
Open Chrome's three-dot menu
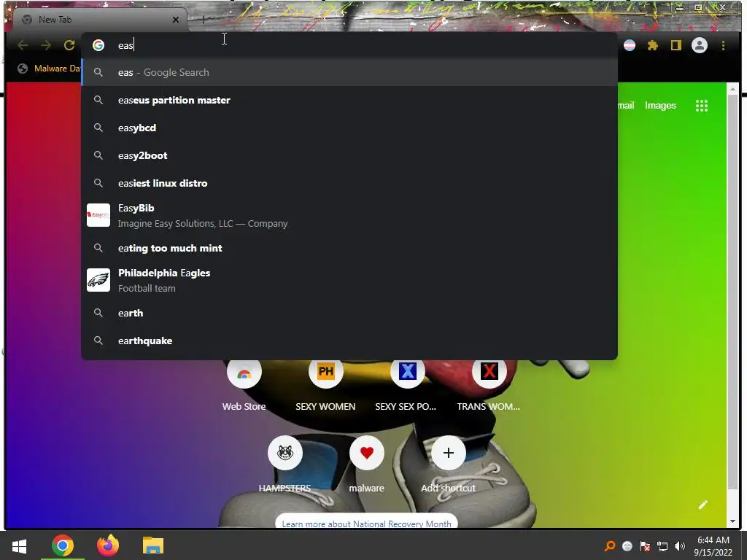[x=723, y=45]
